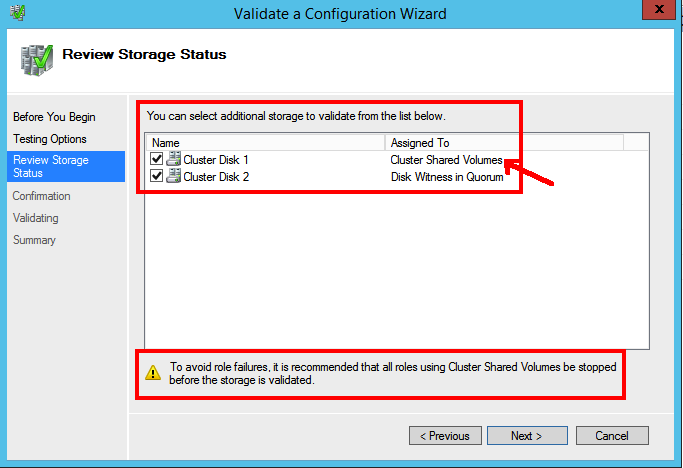Sort list by the Name column header
Viewport: 683px width, 468px height.
265,142
